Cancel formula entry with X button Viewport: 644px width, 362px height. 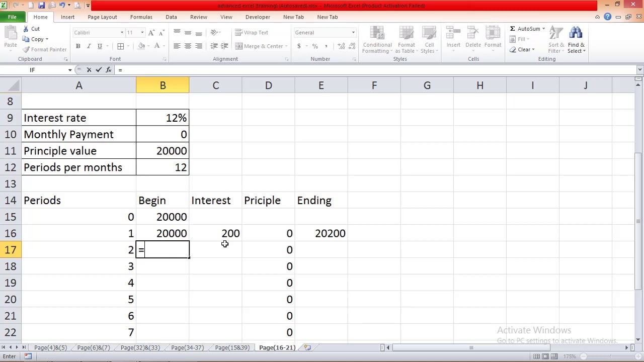[x=89, y=70]
